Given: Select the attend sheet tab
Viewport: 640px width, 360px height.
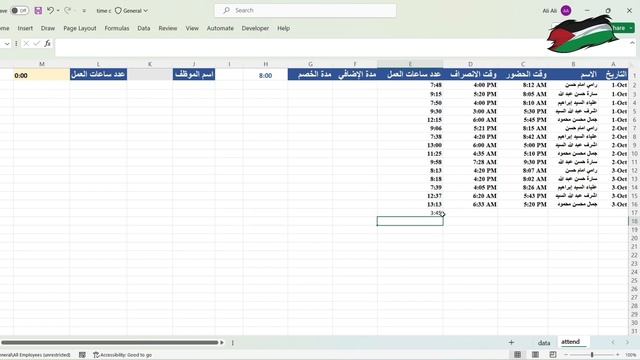Looking at the screenshot, I should (x=570, y=342).
